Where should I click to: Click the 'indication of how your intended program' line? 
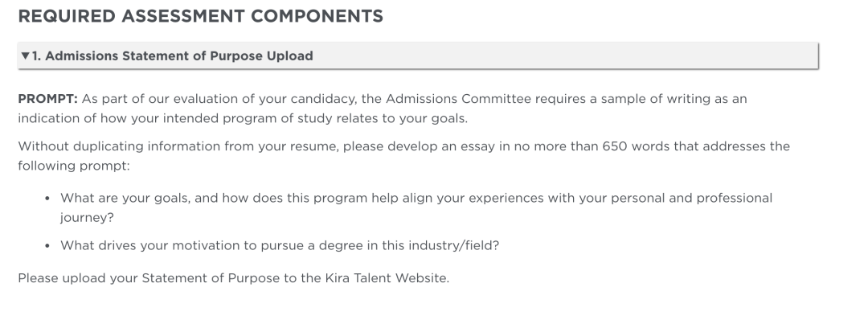[x=243, y=118]
